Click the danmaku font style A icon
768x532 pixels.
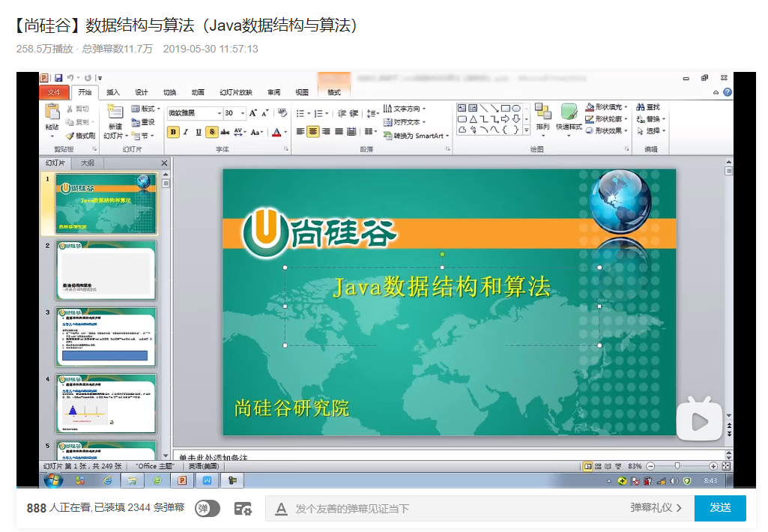pyautogui.click(x=281, y=509)
